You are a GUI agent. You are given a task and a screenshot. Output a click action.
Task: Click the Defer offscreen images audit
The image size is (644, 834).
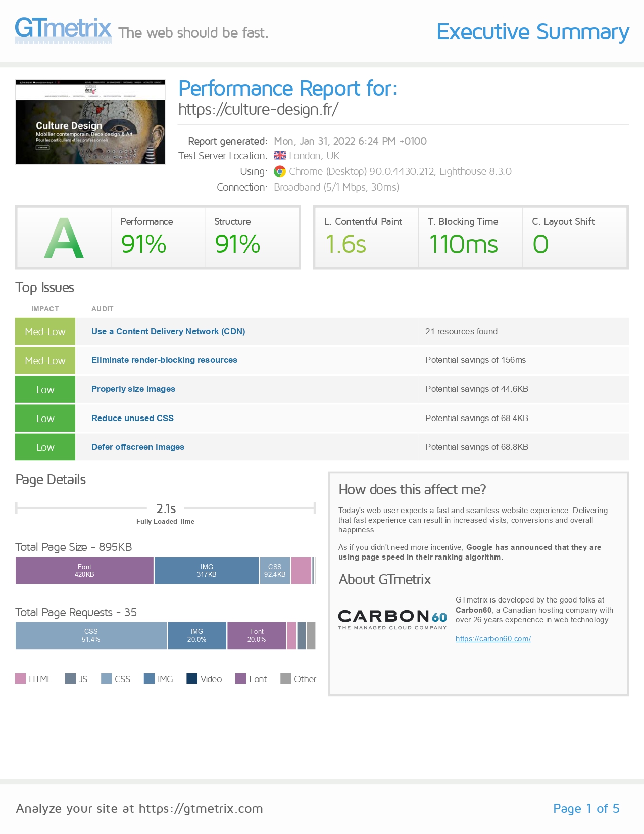tap(138, 447)
